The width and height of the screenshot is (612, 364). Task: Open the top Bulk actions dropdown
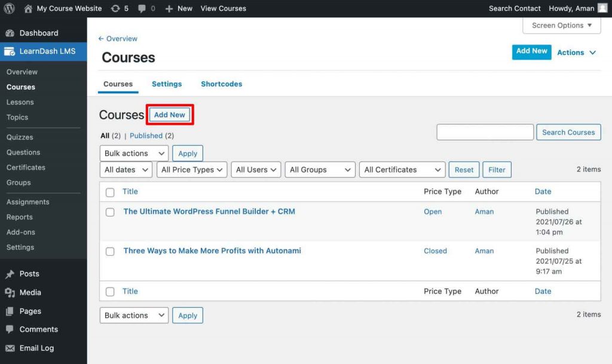(x=134, y=154)
